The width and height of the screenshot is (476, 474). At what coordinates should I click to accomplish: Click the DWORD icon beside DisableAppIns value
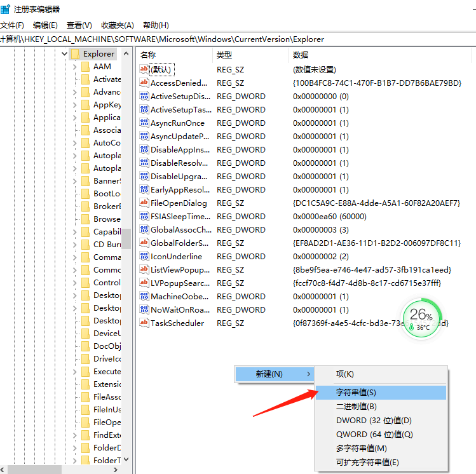coord(144,149)
